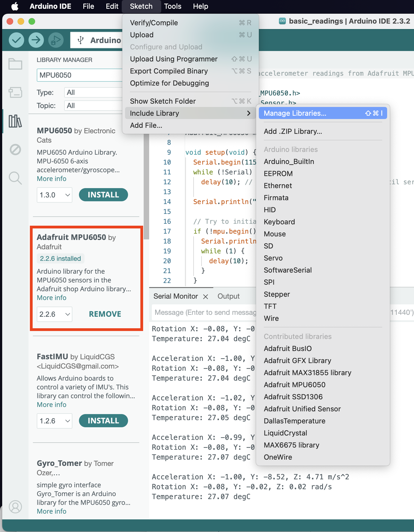
Task: Open the Tools menu
Action: (x=173, y=6)
